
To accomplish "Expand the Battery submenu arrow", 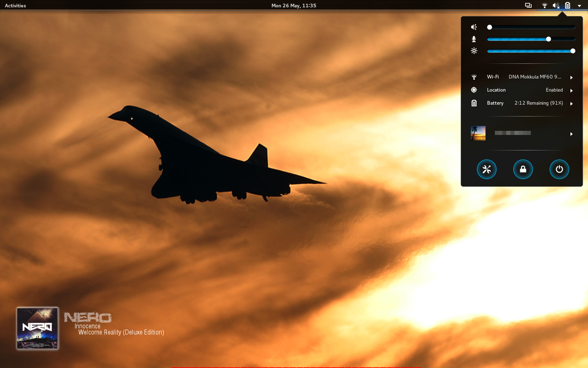I will pyautogui.click(x=572, y=103).
